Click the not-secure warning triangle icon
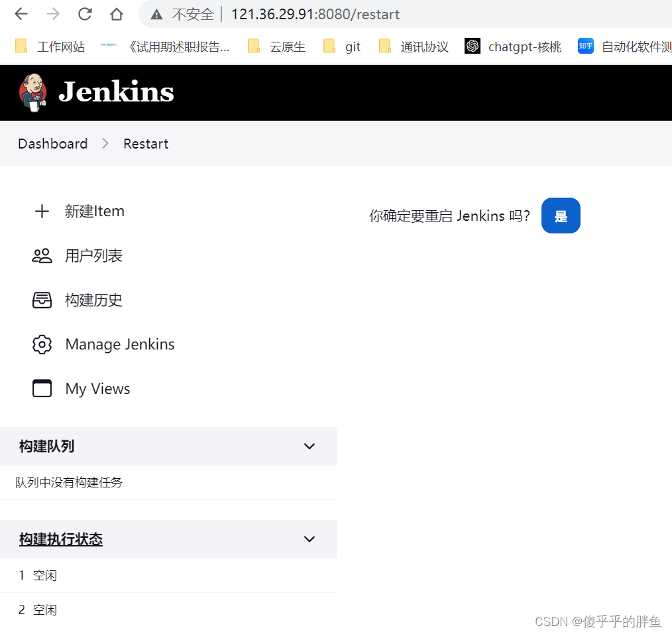The width and height of the screenshot is (672, 634). (156, 15)
